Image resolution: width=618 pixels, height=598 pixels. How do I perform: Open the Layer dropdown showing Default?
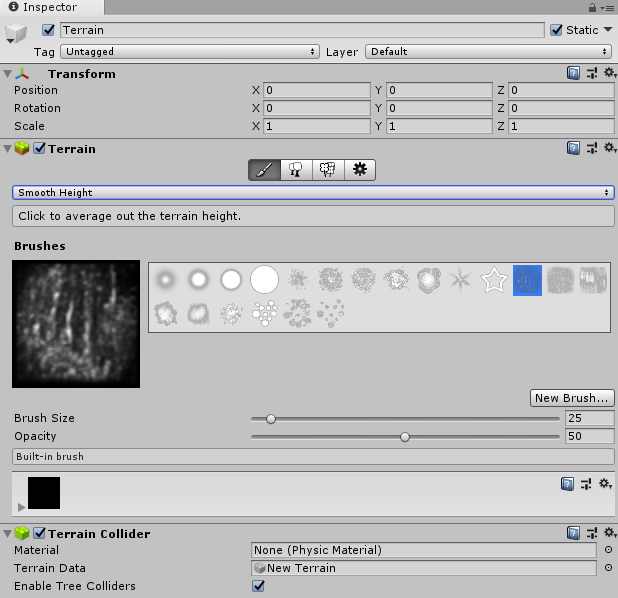488,51
